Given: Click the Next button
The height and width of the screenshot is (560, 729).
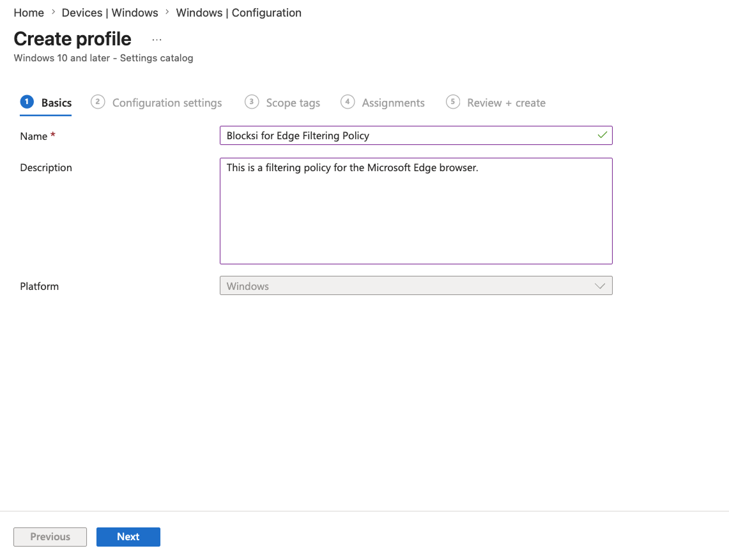Looking at the screenshot, I should 128,537.
